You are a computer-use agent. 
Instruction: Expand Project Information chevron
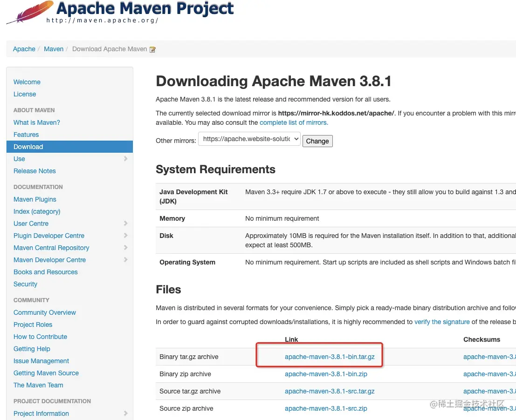(x=125, y=413)
